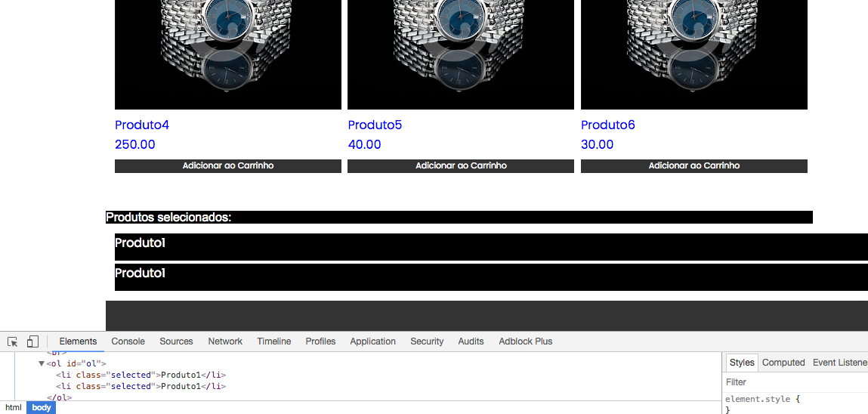Click the Styles Filter input field
The image size is (868, 414).
click(x=795, y=382)
